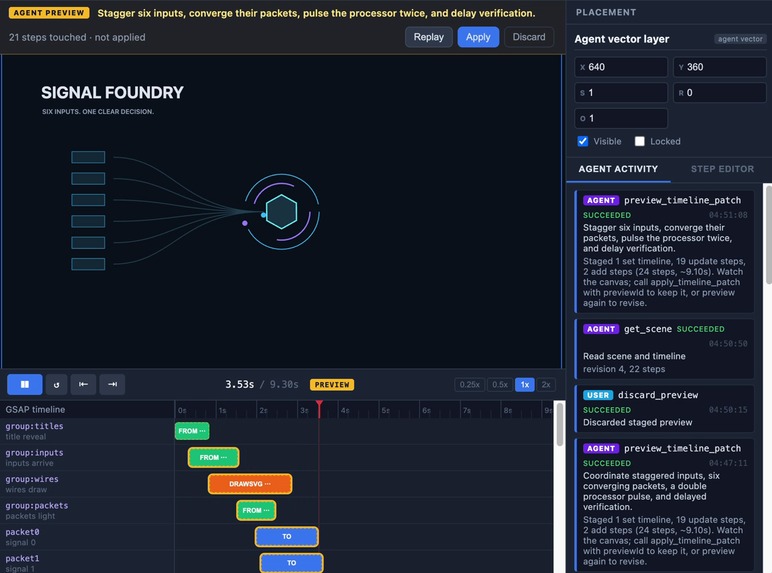Open the get_scene activity entry
772x573 pixels.
[x=664, y=349]
